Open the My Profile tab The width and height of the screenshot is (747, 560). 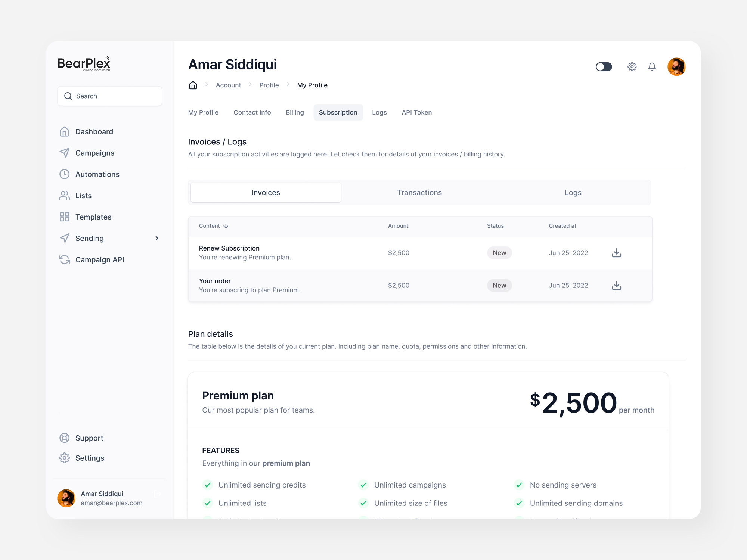(203, 112)
